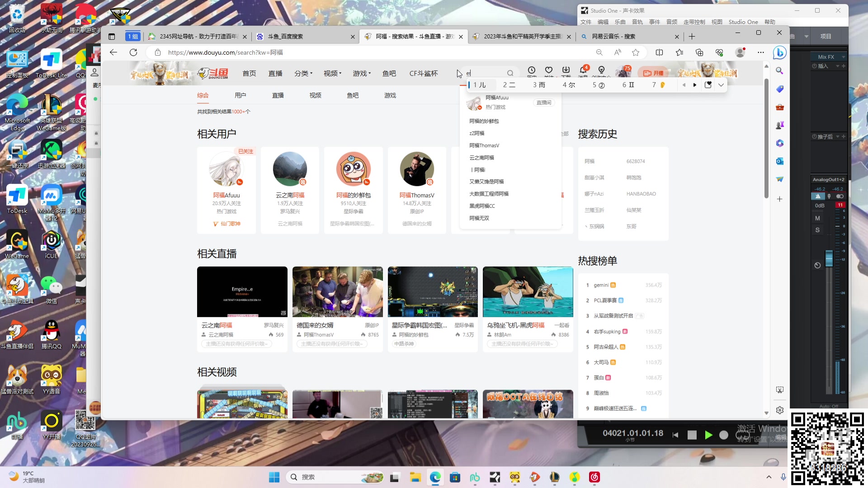Open the Edge read aloud icon
This screenshot has width=868, height=488.
click(618, 52)
